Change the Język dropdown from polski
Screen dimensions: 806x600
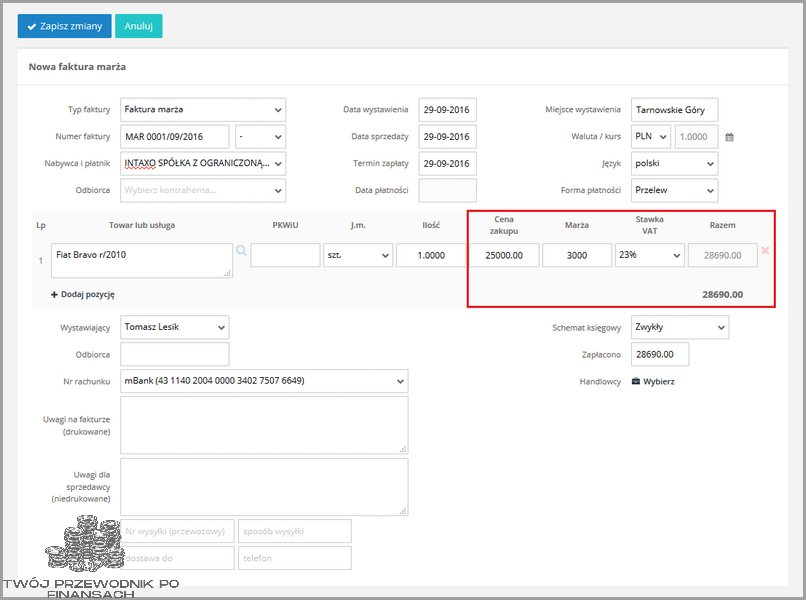point(674,163)
